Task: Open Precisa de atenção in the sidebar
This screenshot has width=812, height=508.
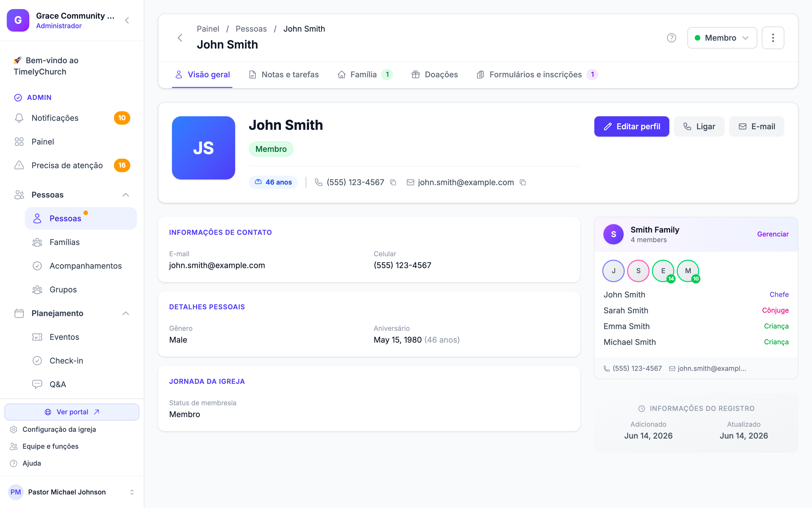Action: click(72, 165)
